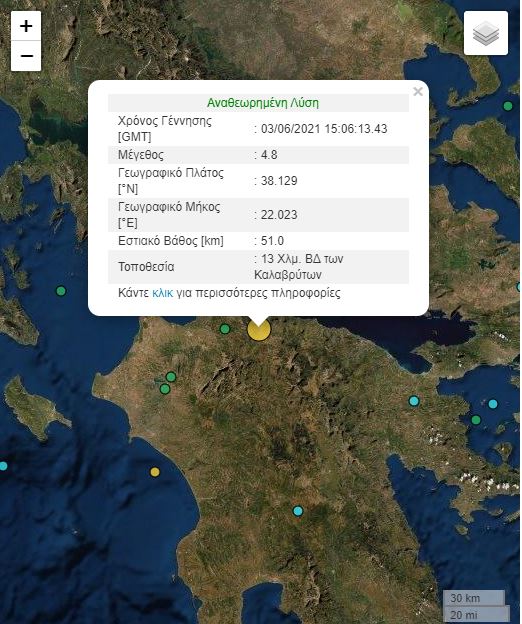Image resolution: width=522 pixels, height=624 pixels.
Task: Select the cyan marker in southern Peloponnese
Action: [x=298, y=511]
